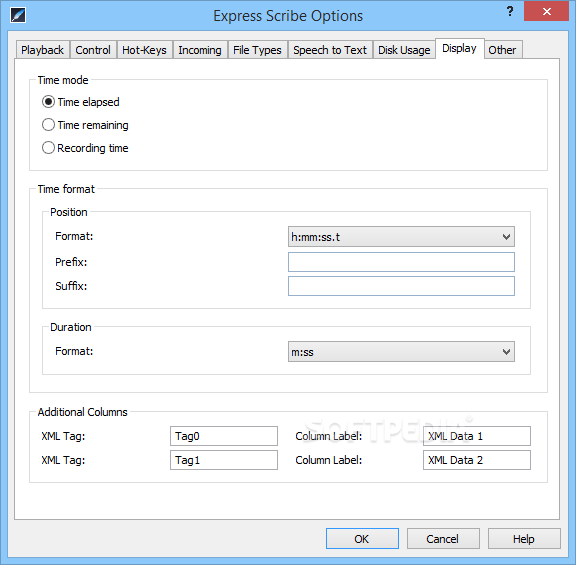Click the Suffix input field
The width and height of the screenshot is (576, 565).
click(x=401, y=286)
